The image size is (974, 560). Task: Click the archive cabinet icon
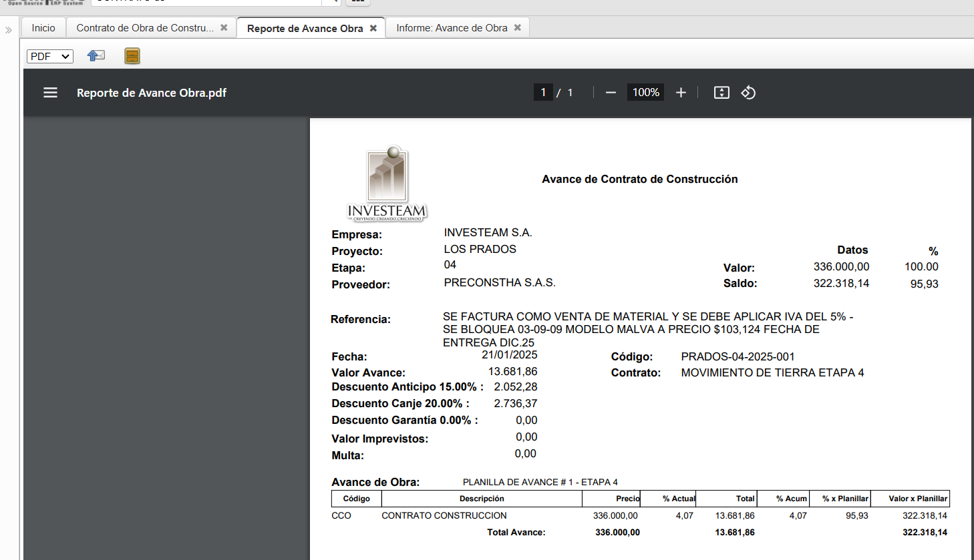point(132,56)
